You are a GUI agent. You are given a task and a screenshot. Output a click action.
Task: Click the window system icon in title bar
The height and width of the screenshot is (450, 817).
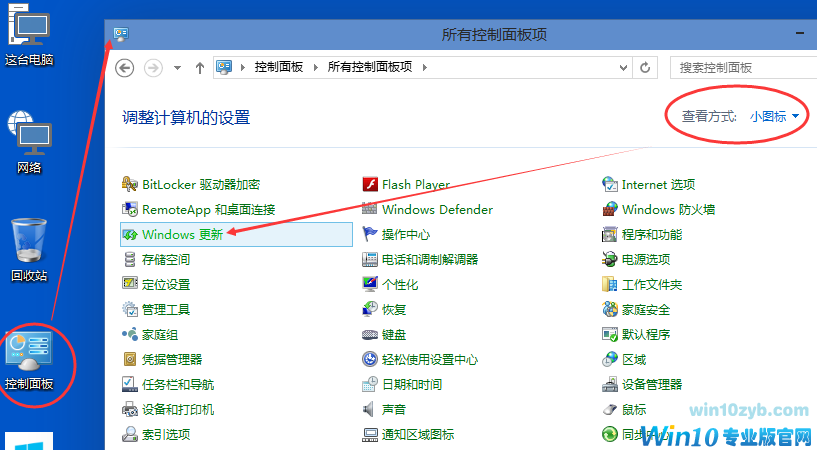click(121, 34)
